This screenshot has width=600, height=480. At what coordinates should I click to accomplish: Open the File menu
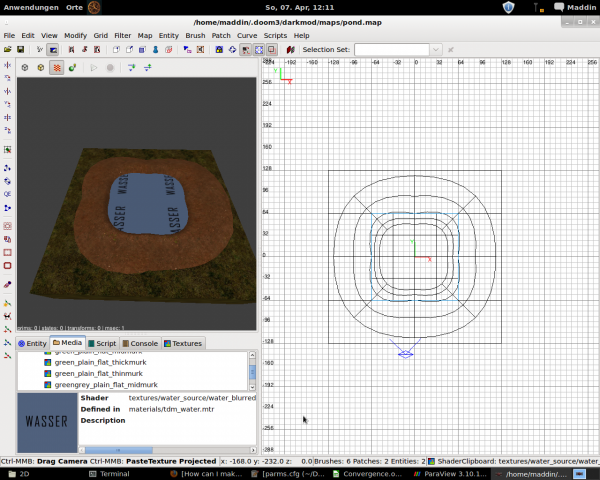pyautogui.click(x=9, y=36)
